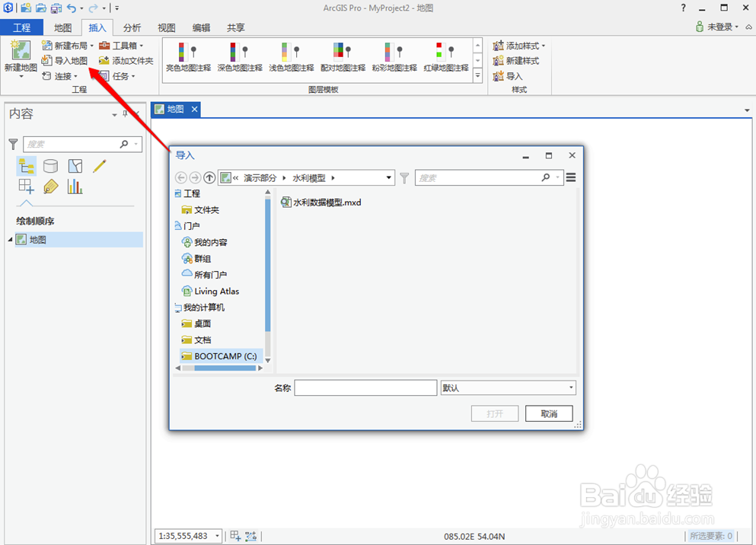Select 文件夹 folders in dialog tree
The width and height of the screenshot is (756, 545).
point(200,209)
